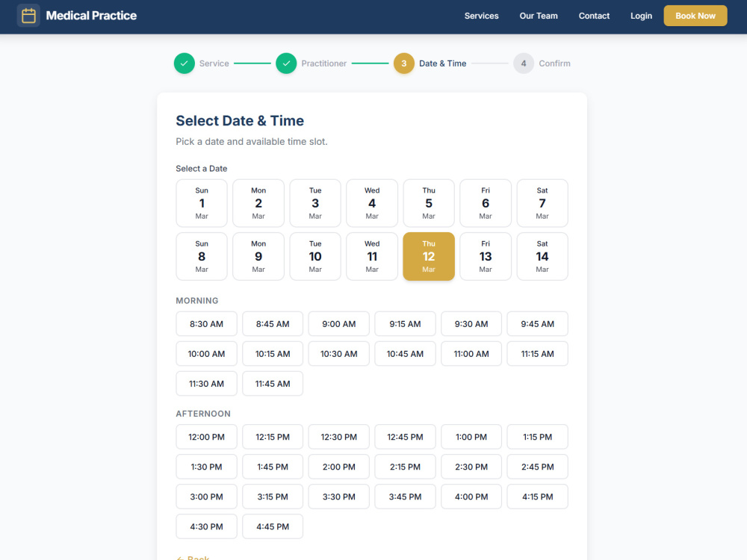Pick the 9:15 AM slot
Screen dimensions: 747x560
pyautogui.click(x=405, y=324)
